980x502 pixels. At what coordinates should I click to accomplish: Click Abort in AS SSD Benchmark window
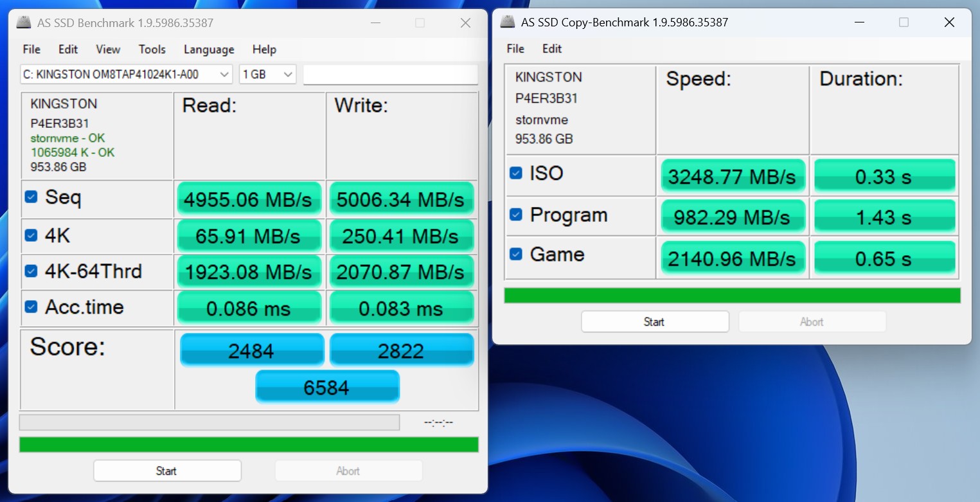click(x=348, y=471)
